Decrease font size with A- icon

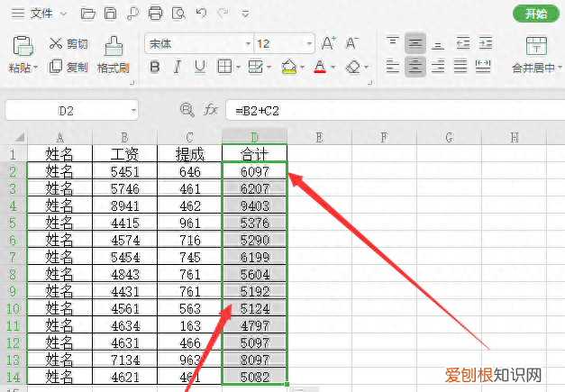pos(351,43)
